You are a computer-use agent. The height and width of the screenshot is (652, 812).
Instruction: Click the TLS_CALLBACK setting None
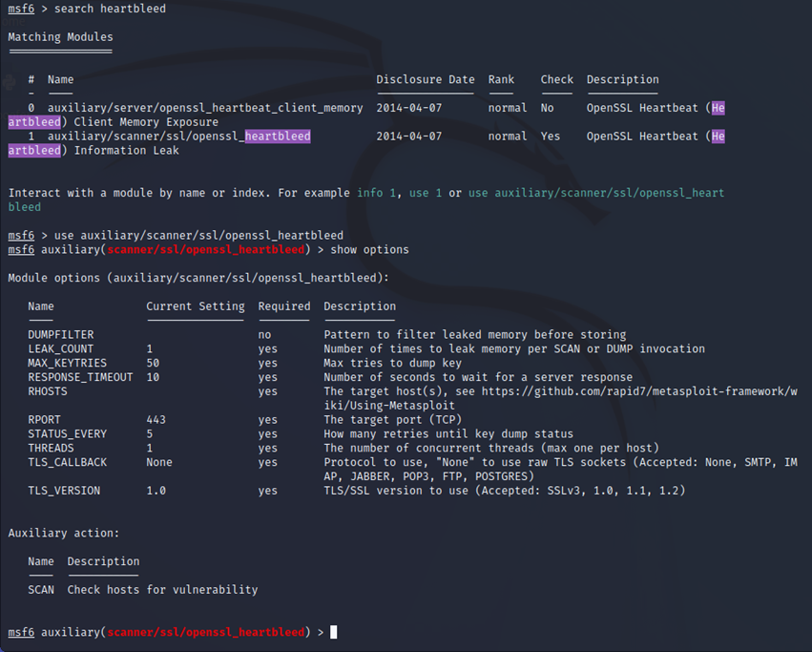(159, 462)
